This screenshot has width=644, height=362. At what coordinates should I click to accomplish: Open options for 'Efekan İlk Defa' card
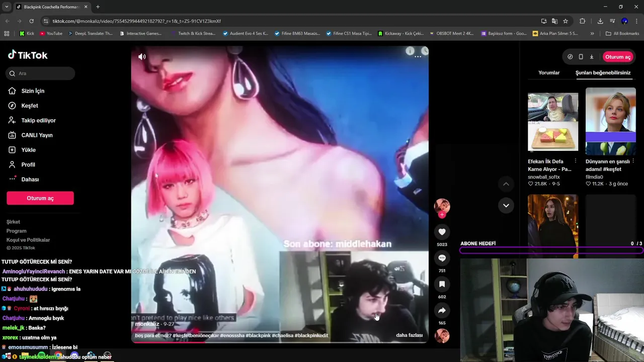576,161
